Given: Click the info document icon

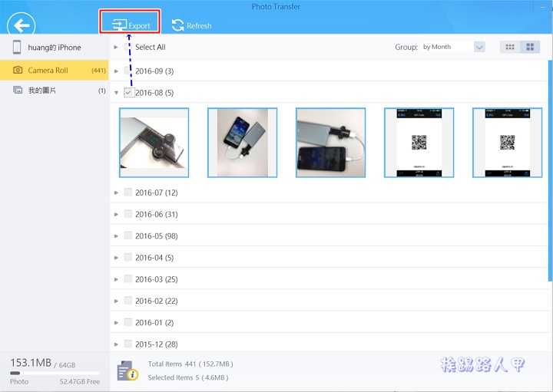Looking at the screenshot, I should pyautogui.click(x=127, y=371).
